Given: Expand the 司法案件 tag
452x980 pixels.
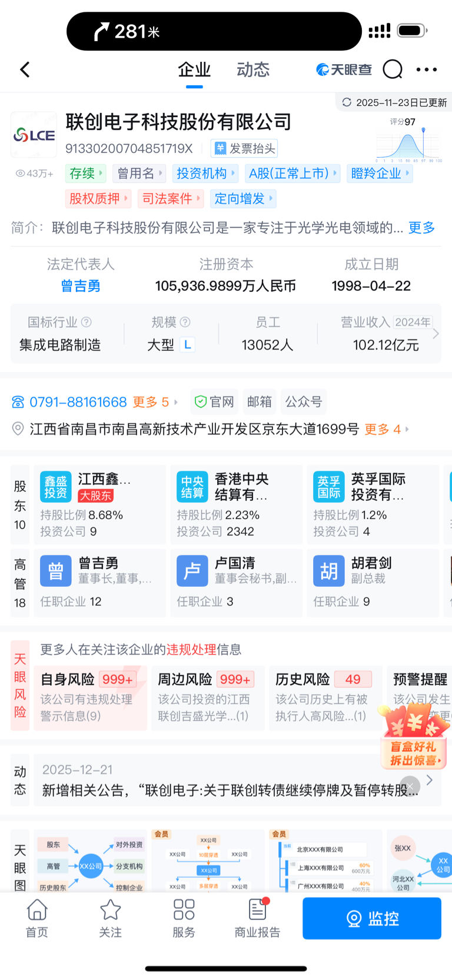Looking at the screenshot, I should click(x=171, y=199).
